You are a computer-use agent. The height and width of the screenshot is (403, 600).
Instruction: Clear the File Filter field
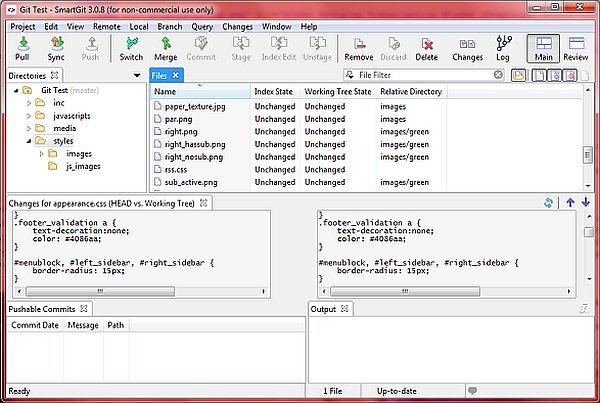[x=498, y=75]
